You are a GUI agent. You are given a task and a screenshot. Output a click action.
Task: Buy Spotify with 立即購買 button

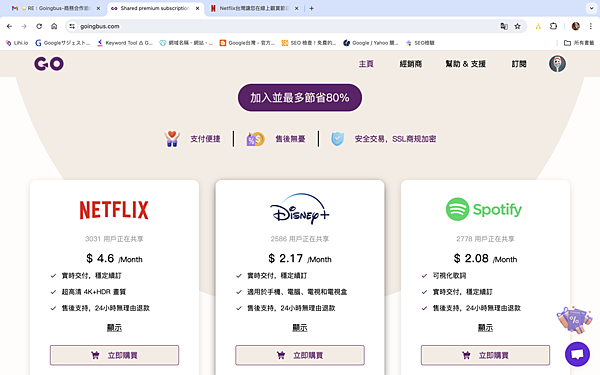485,355
